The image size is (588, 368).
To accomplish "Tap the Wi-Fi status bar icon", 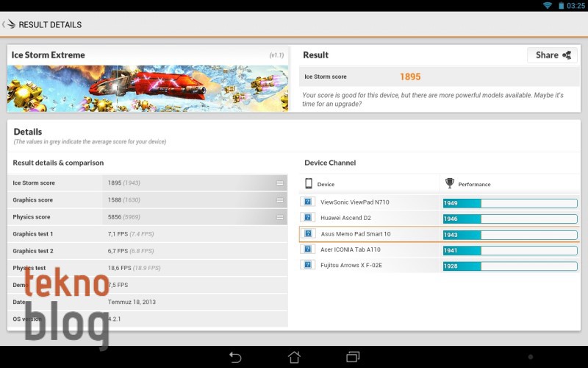I will point(547,6).
